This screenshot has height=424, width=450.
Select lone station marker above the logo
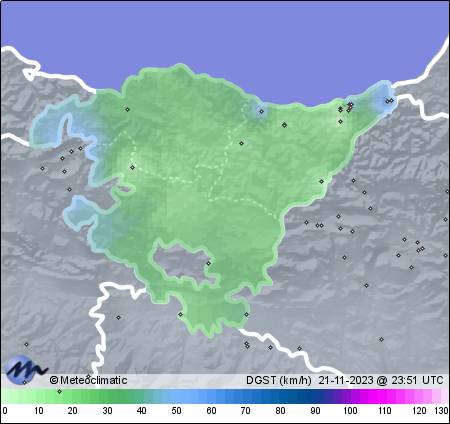click(x=26, y=344)
